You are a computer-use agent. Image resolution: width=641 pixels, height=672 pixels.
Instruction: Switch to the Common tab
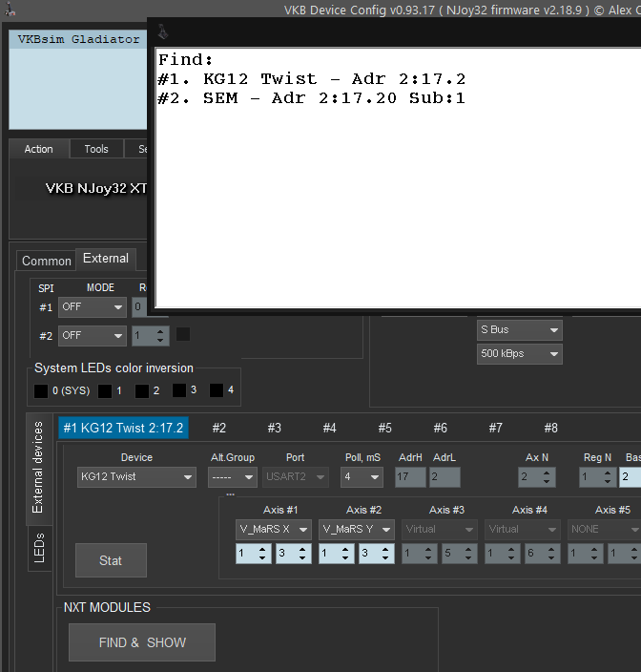(46, 261)
